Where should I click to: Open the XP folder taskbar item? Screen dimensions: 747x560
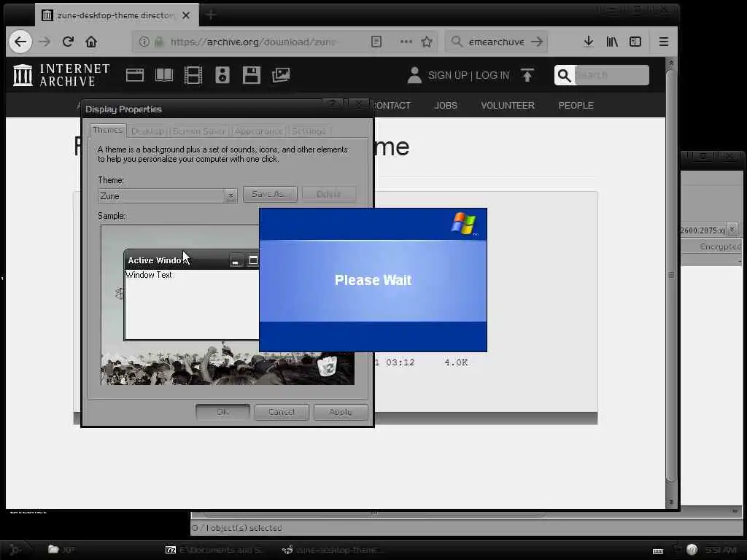pyautogui.click(x=61, y=550)
